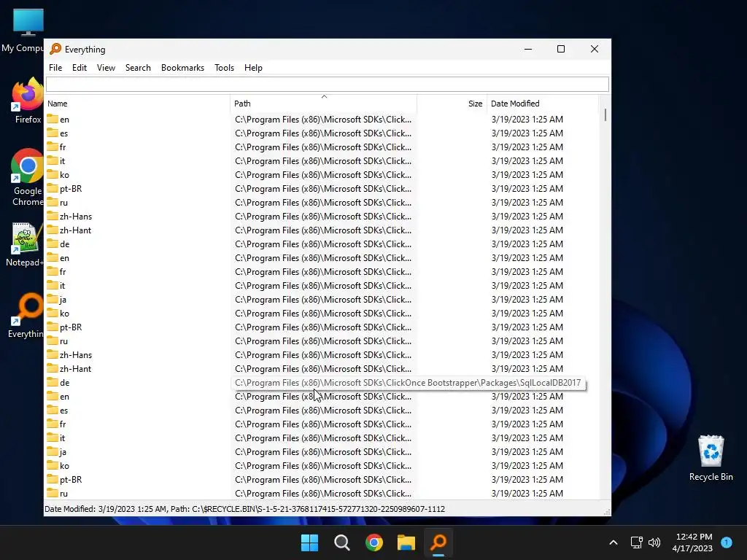Focus the Everything search box
This screenshot has width=747, height=560.
[x=328, y=85]
